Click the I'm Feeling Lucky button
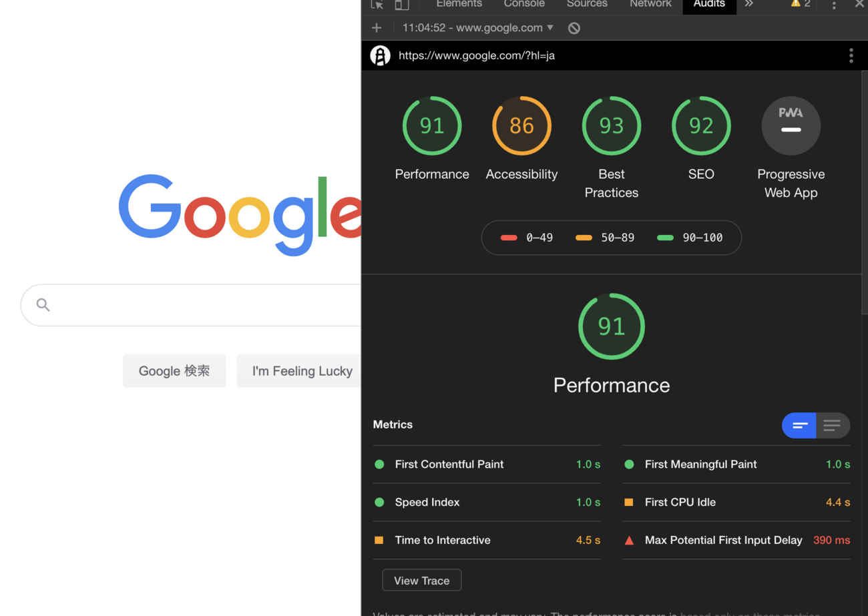Image resolution: width=868 pixels, height=616 pixels. pos(299,371)
